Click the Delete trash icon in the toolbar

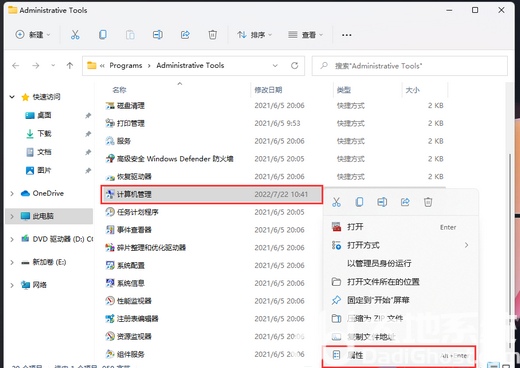coord(212,35)
